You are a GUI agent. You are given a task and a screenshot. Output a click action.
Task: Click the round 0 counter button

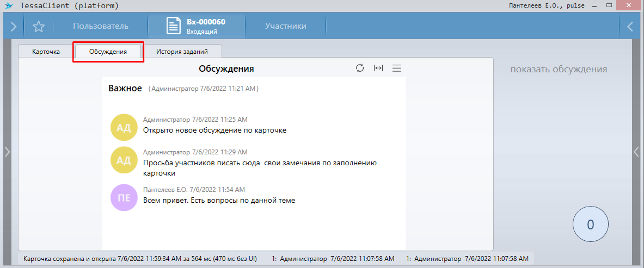click(591, 225)
